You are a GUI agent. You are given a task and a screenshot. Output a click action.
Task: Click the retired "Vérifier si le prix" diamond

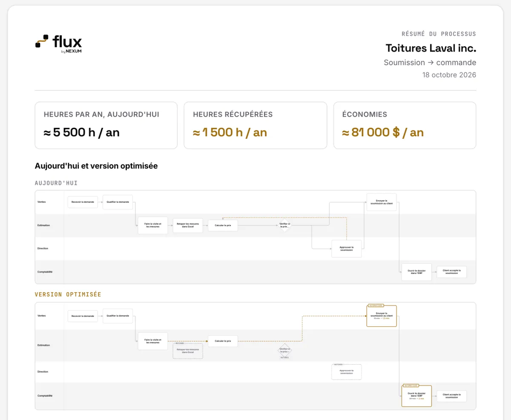[284, 350]
